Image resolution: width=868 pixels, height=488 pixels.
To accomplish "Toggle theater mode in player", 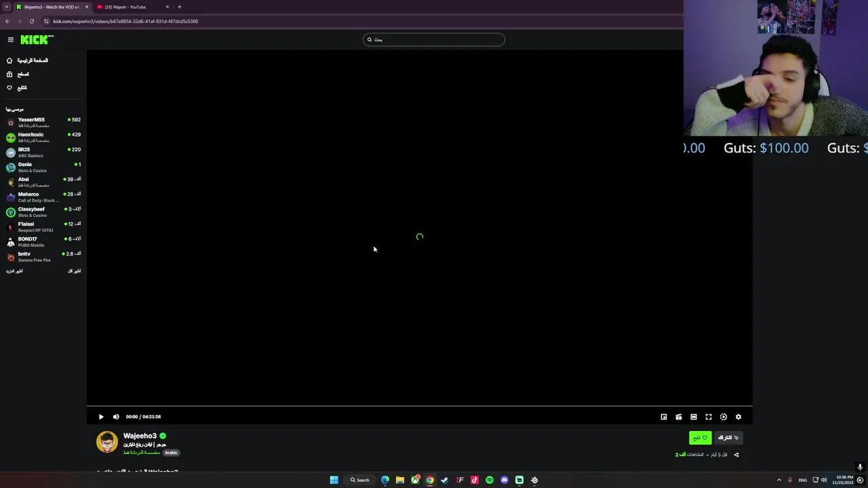I will 694,417.
